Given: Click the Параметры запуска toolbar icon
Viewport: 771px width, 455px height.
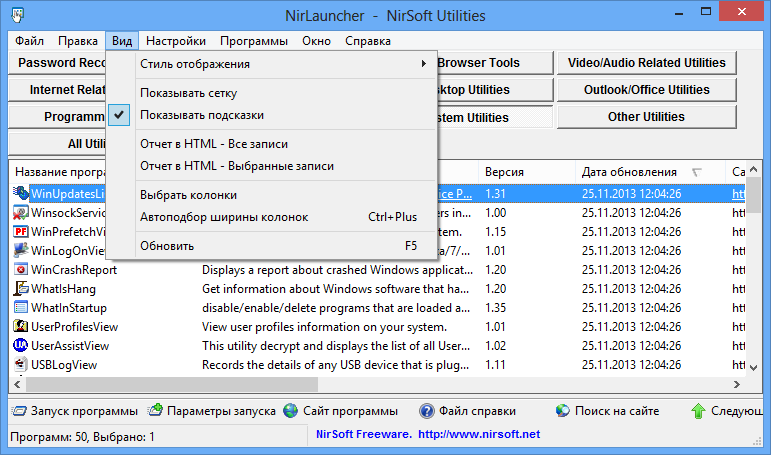Looking at the screenshot, I should (155, 410).
